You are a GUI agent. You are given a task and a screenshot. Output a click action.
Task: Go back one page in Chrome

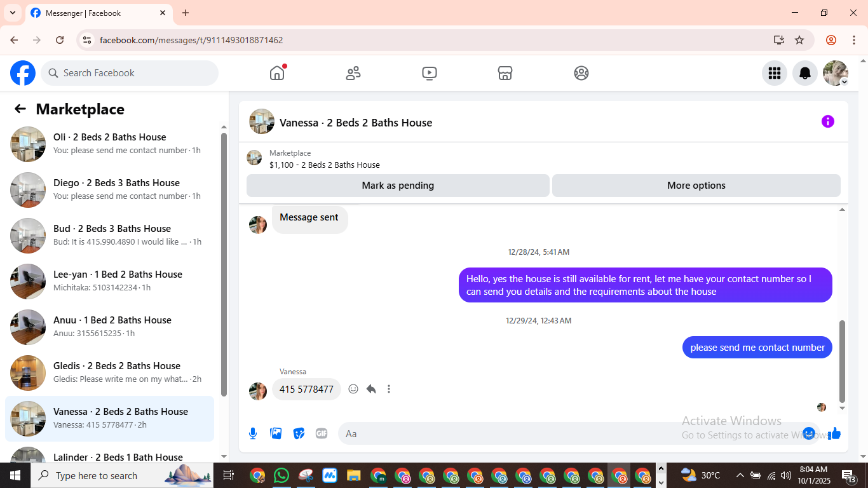(14, 40)
